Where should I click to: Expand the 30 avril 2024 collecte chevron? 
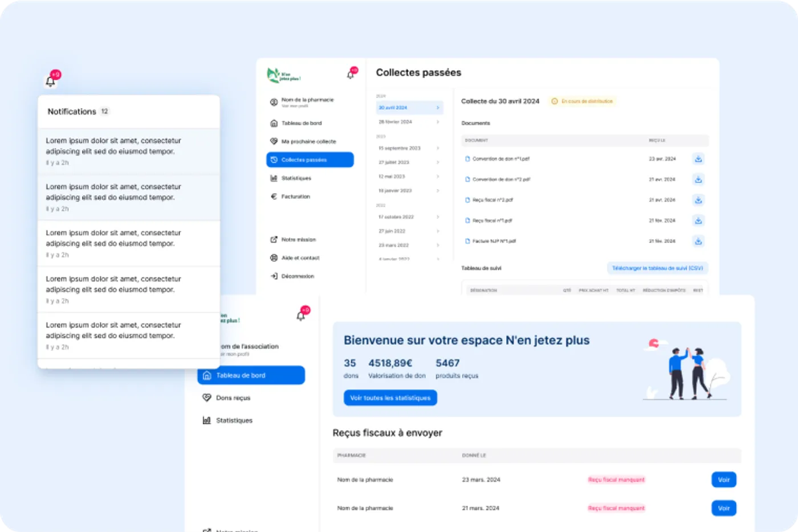pos(438,108)
